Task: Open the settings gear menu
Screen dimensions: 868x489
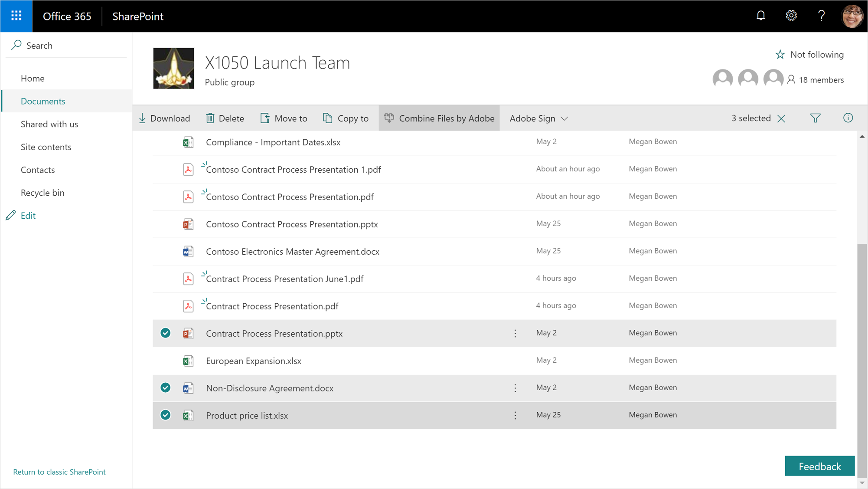Action: [x=791, y=16]
